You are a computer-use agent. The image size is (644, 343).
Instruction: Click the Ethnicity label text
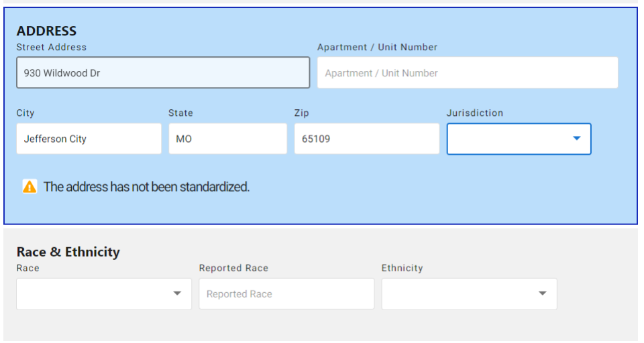click(402, 268)
